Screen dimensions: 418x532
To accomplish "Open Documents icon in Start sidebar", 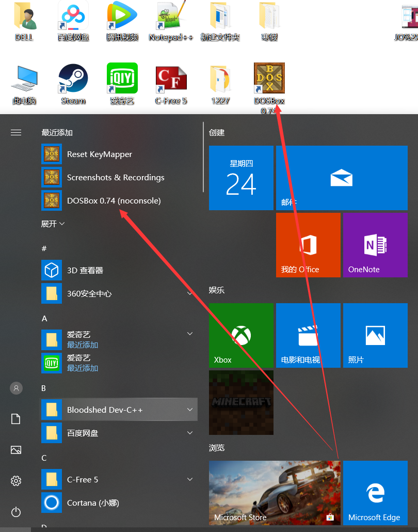I will [16, 419].
